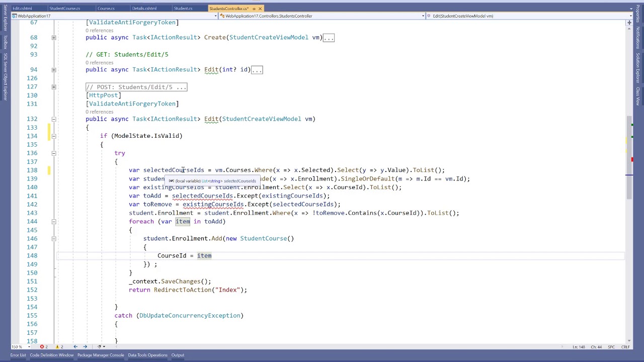Open the Package Manager Console tab
The image size is (644, 362).
pos(101,355)
